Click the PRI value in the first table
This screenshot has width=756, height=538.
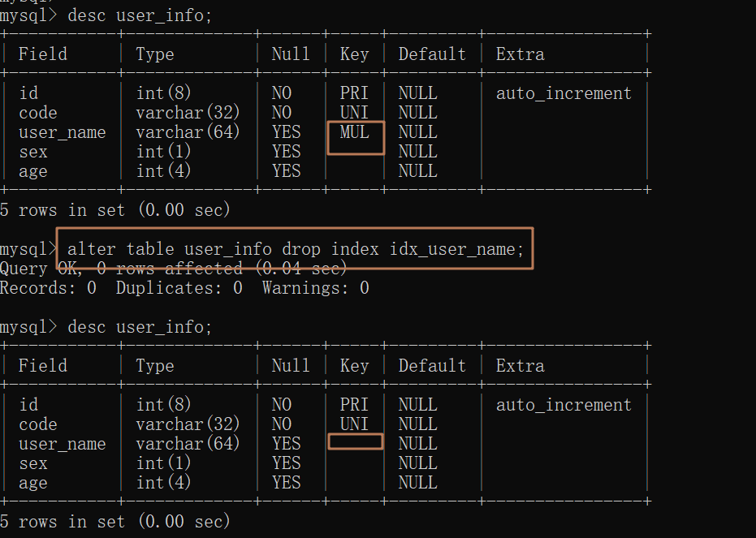pyautogui.click(x=354, y=93)
